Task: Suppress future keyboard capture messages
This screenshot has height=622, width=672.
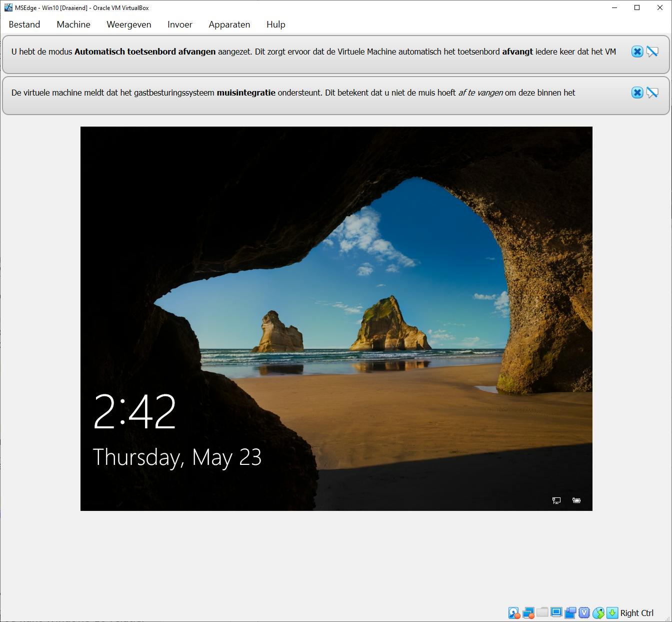Action: click(x=652, y=52)
